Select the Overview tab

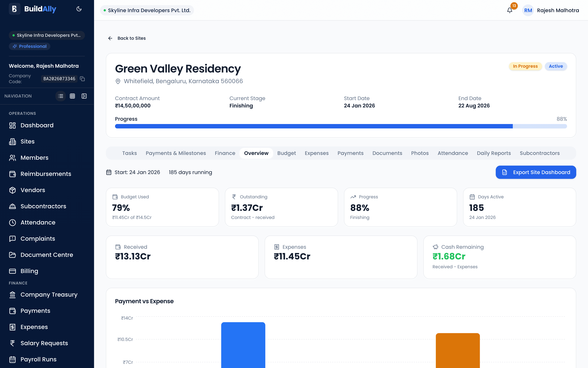pos(256,153)
